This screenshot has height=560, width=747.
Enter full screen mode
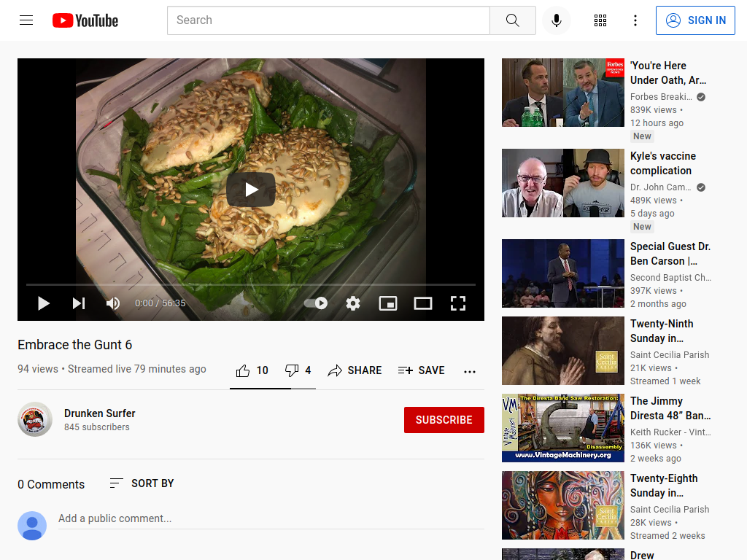click(x=458, y=303)
